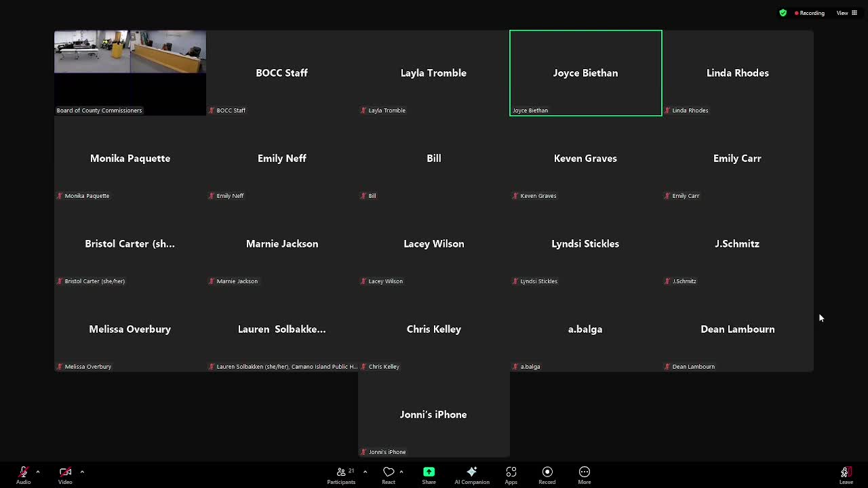Viewport: 868px width, 488px height.
Task: Expand the audio settings arrow
Action: (x=38, y=472)
